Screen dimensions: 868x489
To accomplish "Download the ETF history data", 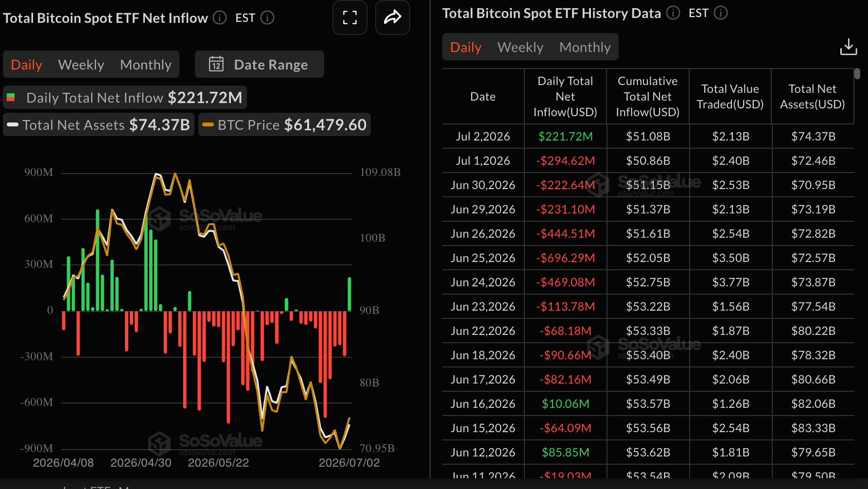I will tap(849, 47).
